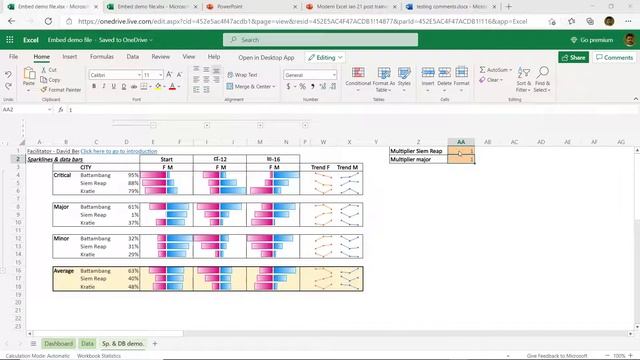Open the File menu
This screenshot has width=640, height=360.
[13, 57]
